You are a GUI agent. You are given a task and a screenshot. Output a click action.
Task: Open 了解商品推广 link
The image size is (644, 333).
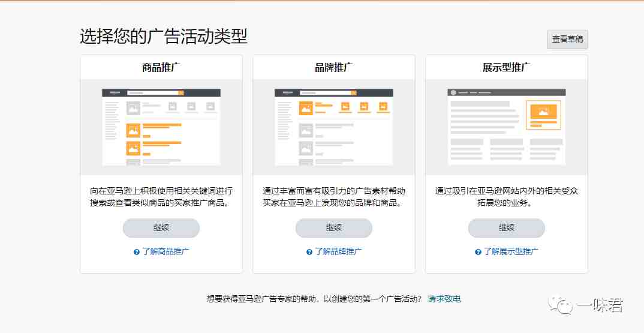(165, 251)
